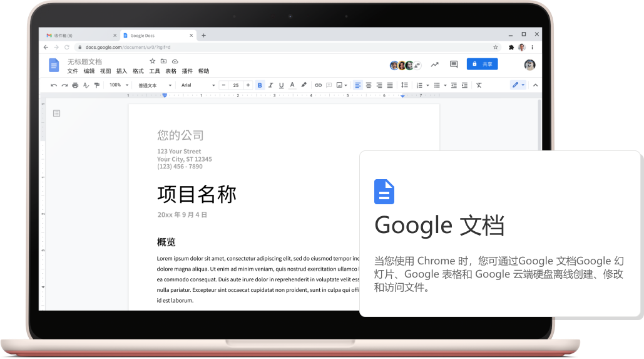Image resolution: width=644 pixels, height=359 pixels.
Task: Decrease font size with minus
Action: 223,85
